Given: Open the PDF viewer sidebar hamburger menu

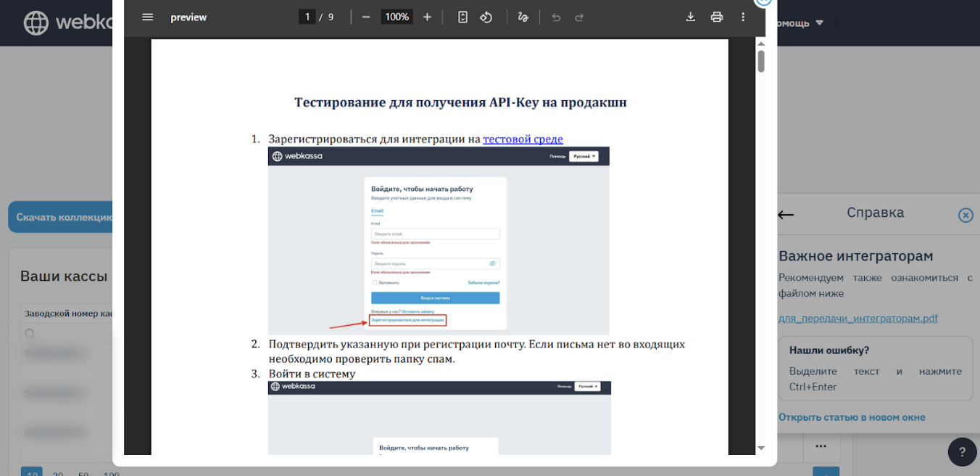Looking at the screenshot, I should click(148, 17).
